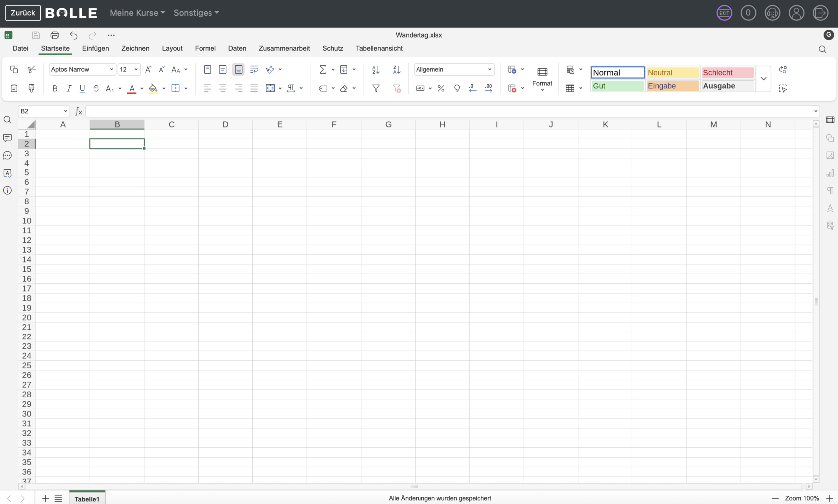Switch to the Formel tab

pos(206,48)
